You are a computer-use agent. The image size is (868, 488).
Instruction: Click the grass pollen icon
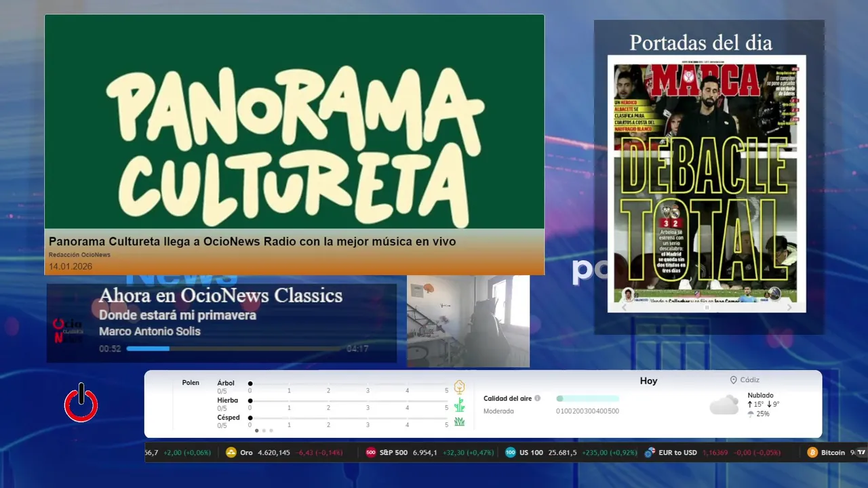[459, 422]
